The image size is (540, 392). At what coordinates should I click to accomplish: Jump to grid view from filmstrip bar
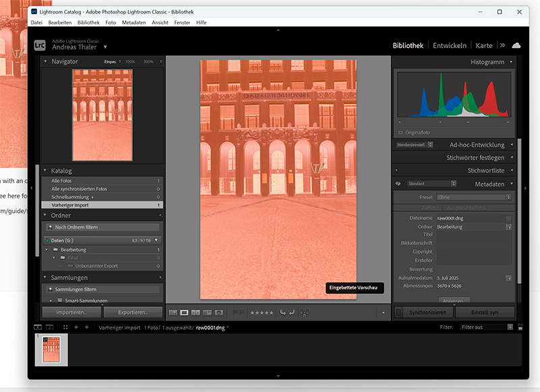pyautogui.click(x=65, y=327)
